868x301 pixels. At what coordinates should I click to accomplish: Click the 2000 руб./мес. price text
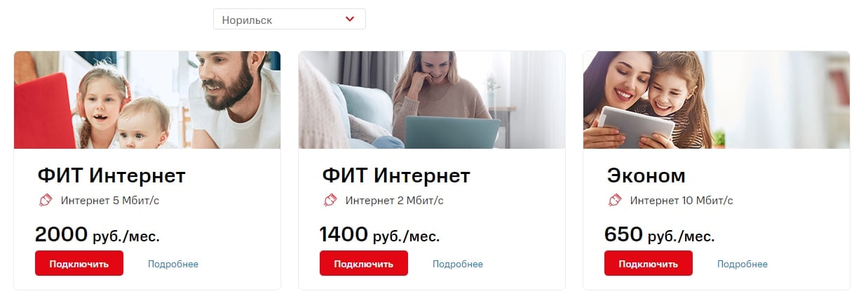click(97, 234)
